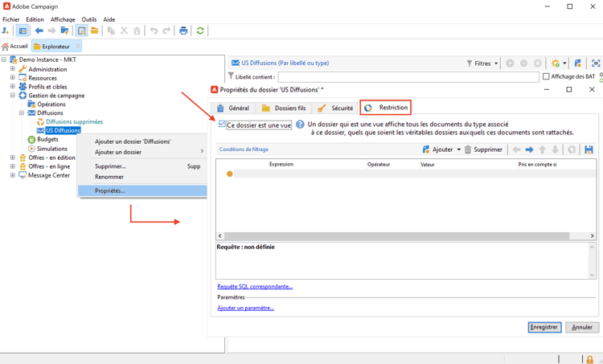The width and height of the screenshot is (603, 364).
Task: Click the green Refresh icon
Action: [x=200, y=31]
